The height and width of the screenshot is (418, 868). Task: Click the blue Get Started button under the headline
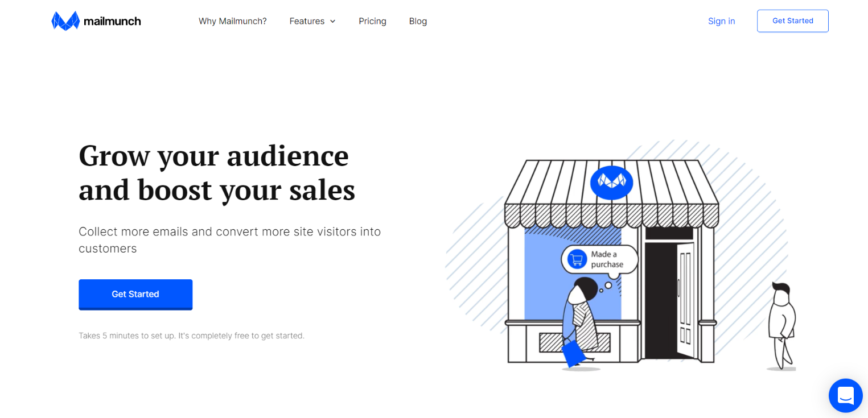(135, 294)
